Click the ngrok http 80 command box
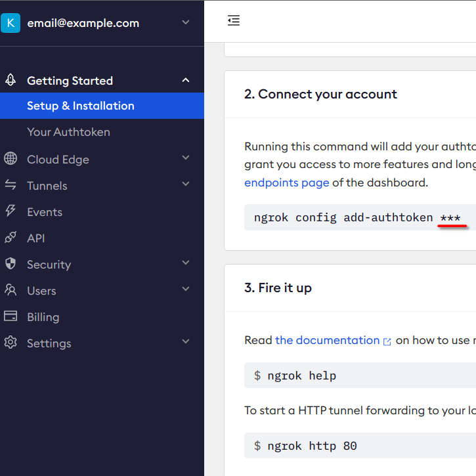The width and height of the screenshot is (476, 476). click(360, 445)
